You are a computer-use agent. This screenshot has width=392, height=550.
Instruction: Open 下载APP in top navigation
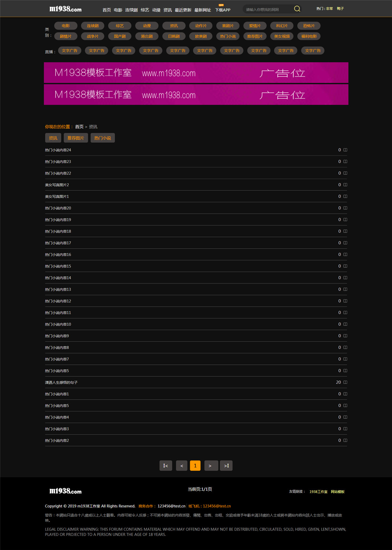(x=223, y=10)
